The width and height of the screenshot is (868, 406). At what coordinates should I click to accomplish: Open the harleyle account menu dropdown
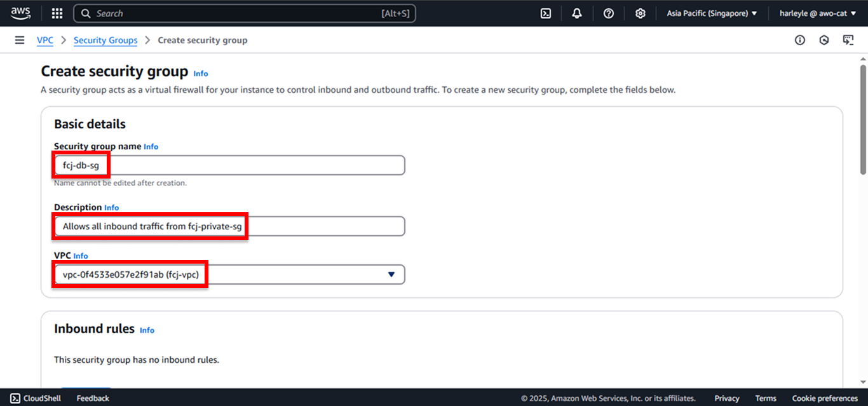coord(817,13)
